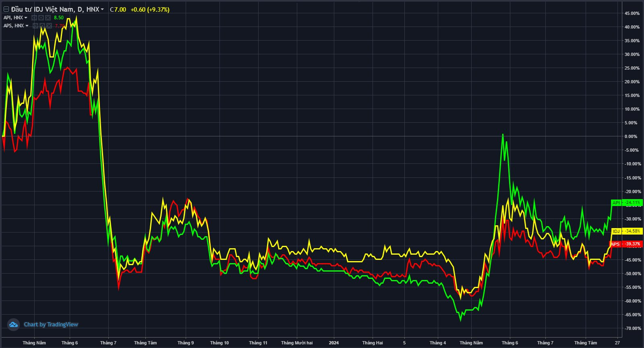644x348 pixels.
Task: Click the TradingView cloud logo icon
Action: [14, 324]
